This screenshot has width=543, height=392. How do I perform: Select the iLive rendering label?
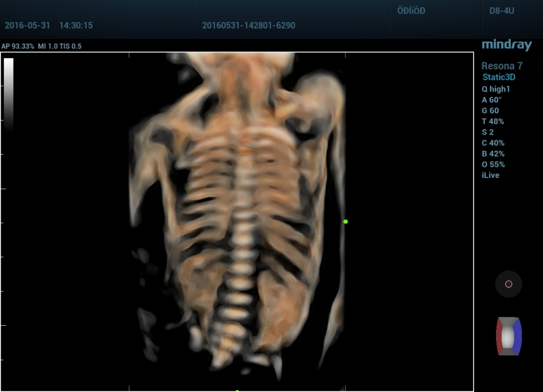(490, 175)
